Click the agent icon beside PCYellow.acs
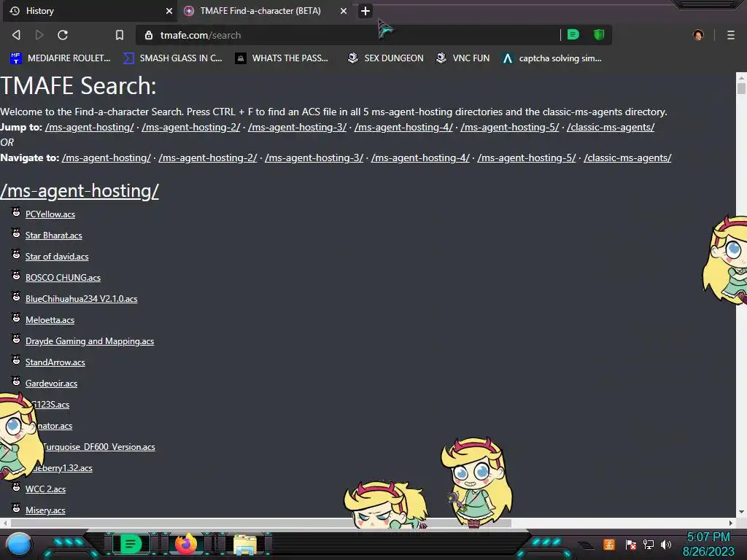 [x=16, y=211]
